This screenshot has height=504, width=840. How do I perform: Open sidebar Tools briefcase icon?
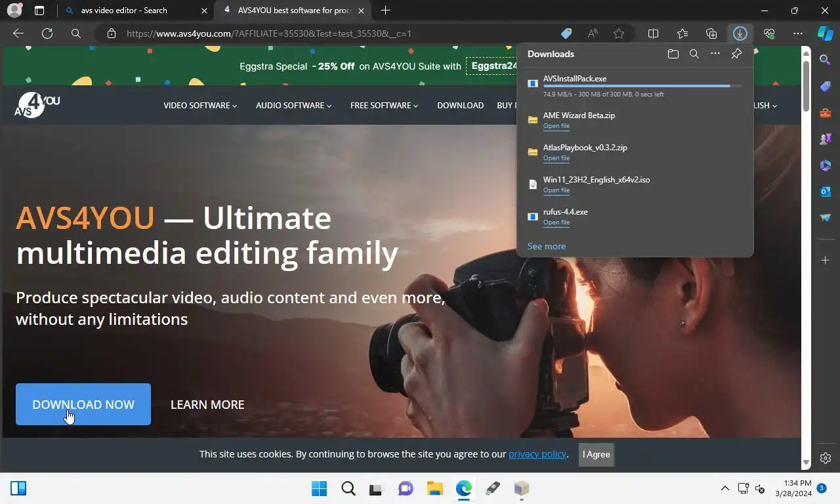(826, 113)
